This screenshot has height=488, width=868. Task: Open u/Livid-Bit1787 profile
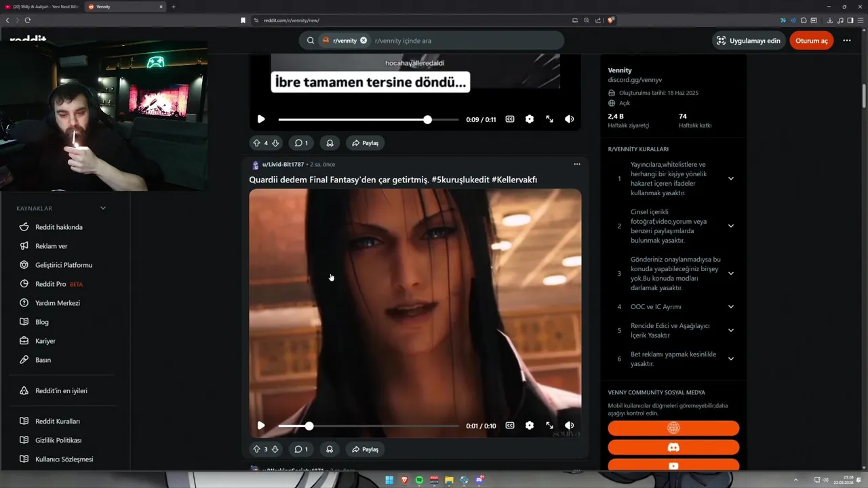pos(283,165)
